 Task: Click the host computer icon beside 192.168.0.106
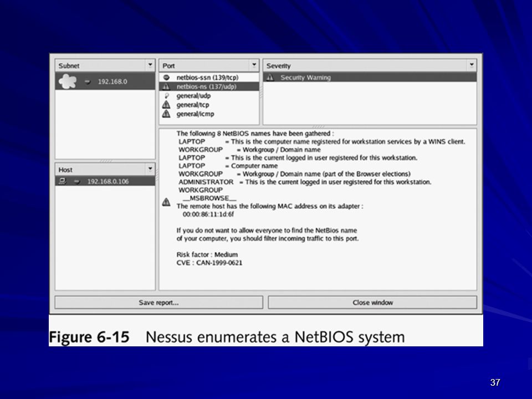(x=62, y=181)
